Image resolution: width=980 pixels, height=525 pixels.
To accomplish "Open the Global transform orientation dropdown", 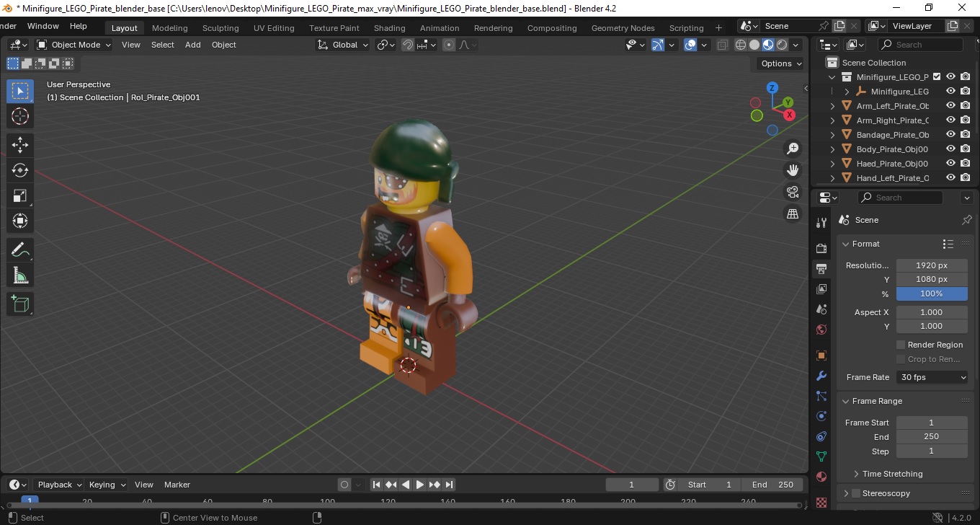I will pyautogui.click(x=343, y=45).
